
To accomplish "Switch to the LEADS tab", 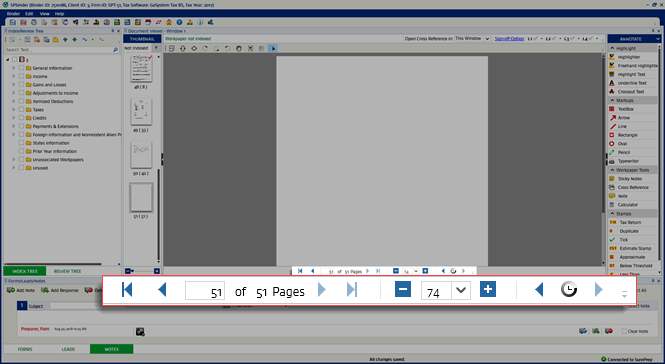I will [68, 349].
